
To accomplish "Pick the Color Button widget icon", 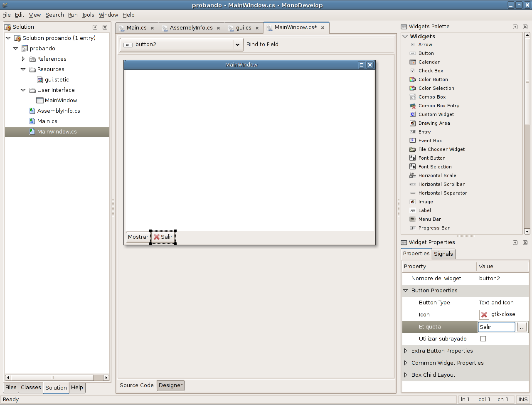I will pyautogui.click(x=413, y=79).
